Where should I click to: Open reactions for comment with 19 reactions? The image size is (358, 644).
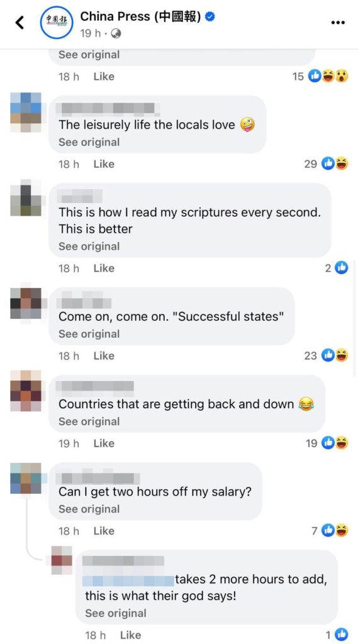click(x=327, y=443)
